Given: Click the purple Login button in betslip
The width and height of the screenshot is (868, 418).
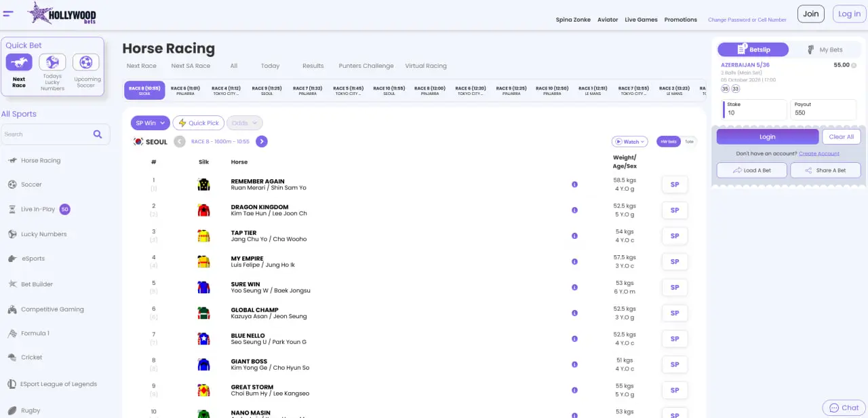Looking at the screenshot, I should (767, 136).
